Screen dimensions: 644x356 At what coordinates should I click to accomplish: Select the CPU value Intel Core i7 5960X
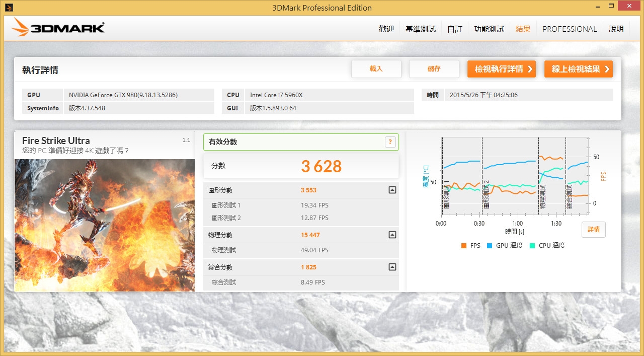[276, 95]
